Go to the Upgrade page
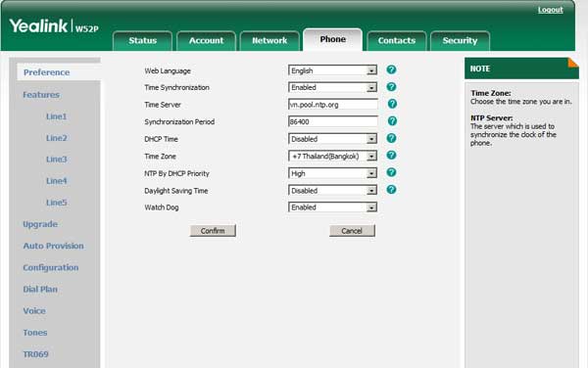The image size is (588, 368). [x=40, y=224]
